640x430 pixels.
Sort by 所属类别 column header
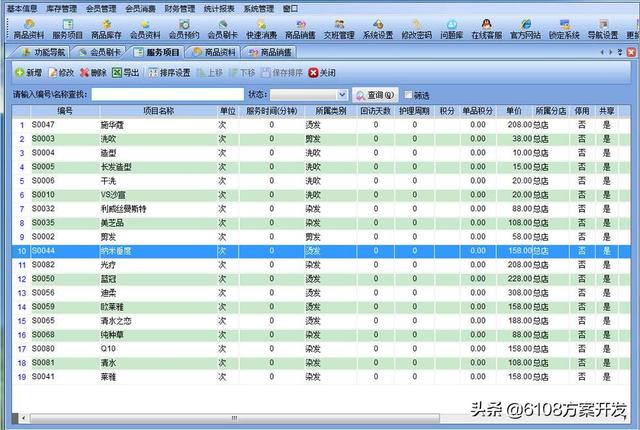[331, 111]
